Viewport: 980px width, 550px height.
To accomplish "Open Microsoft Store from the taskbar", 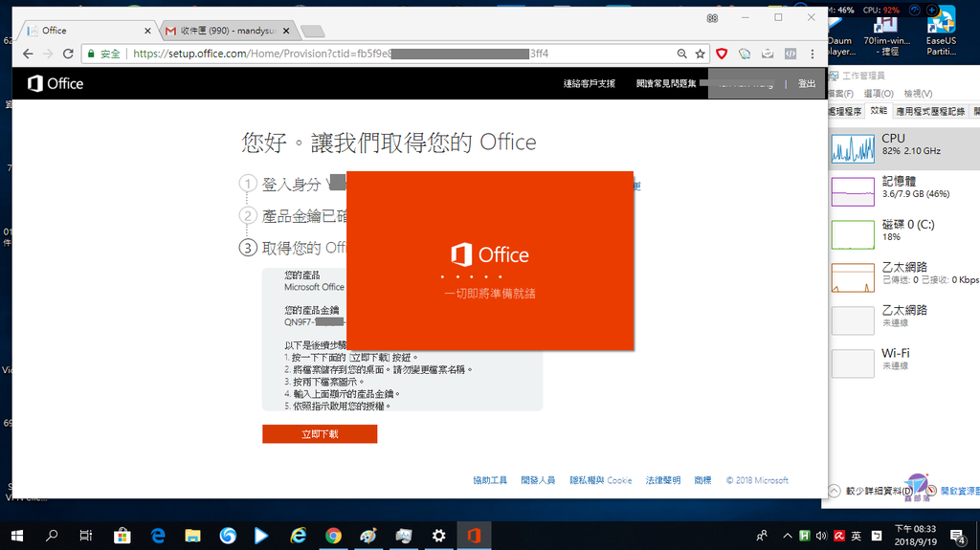I will click(x=122, y=536).
